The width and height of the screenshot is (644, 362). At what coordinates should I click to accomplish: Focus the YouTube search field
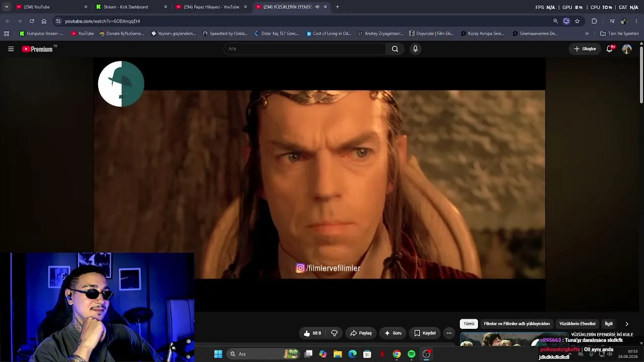click(x=304, y=49)
